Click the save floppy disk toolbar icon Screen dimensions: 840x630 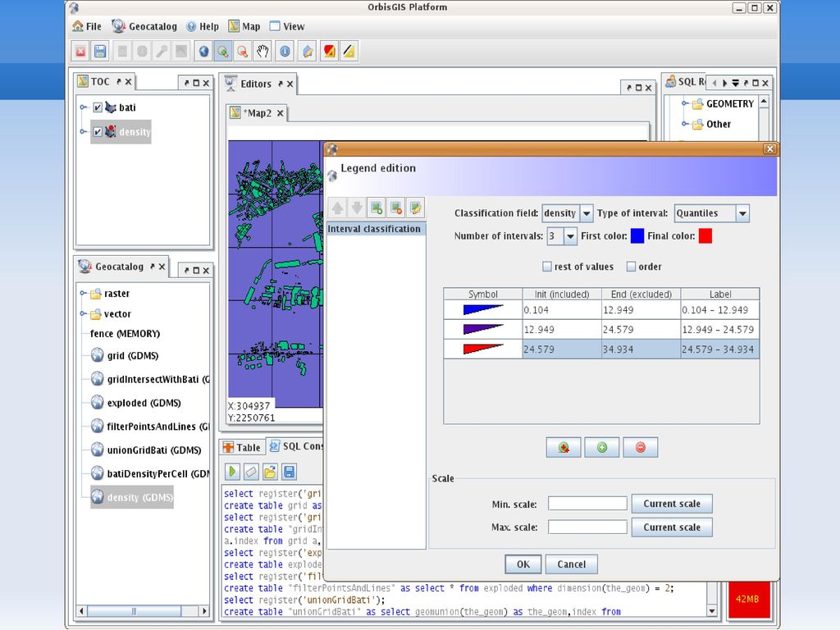[99, 52]
